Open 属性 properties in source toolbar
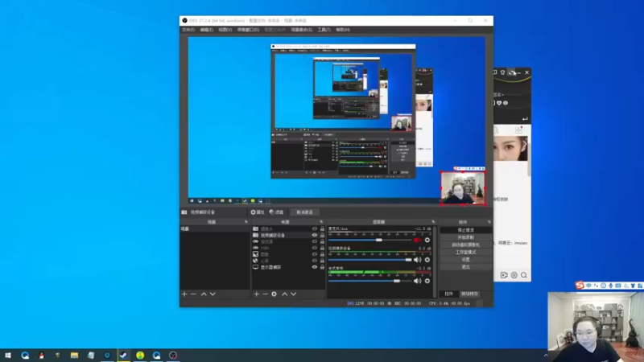 258,212
